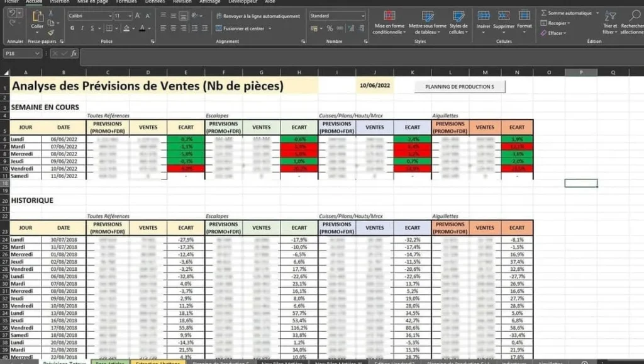
Task: Align cell text right
Action: (x=184, y=28)
